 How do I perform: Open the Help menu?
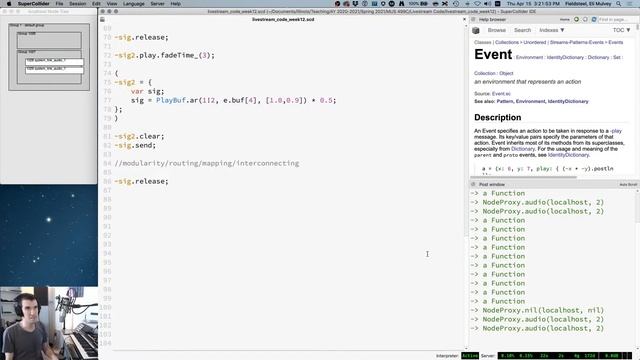pyautogui.click(x=176, y=4)
